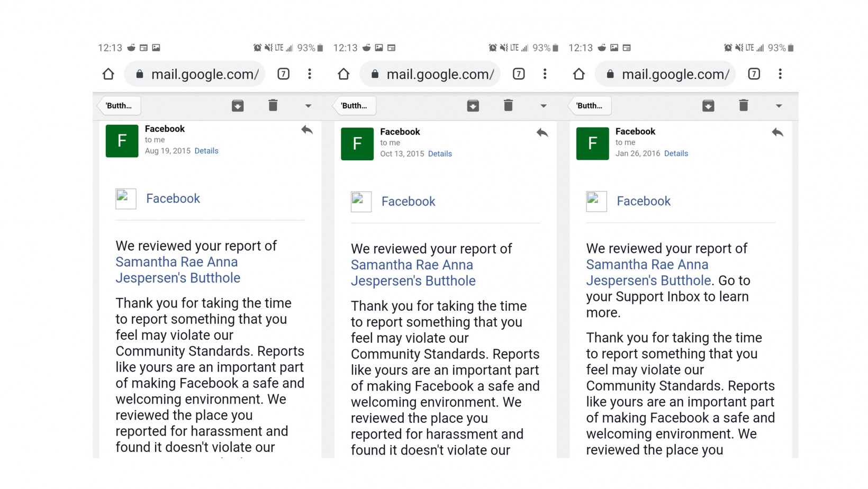868x489 pixels.
Task: Focus the mail.google.com address bar in the first browser
Action: pos(198,74)
